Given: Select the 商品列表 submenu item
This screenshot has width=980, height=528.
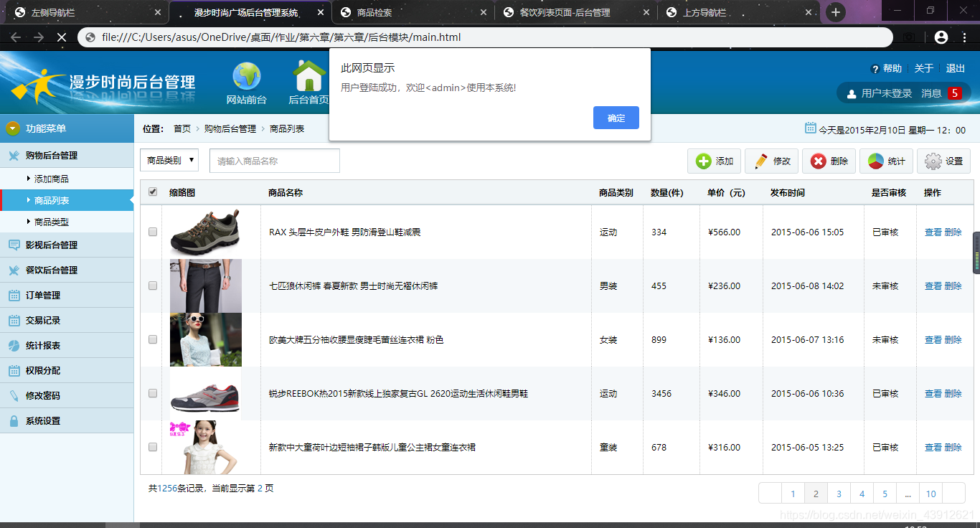Looking at the screenshot, I should pyautogui.click(x=67, y=200).
